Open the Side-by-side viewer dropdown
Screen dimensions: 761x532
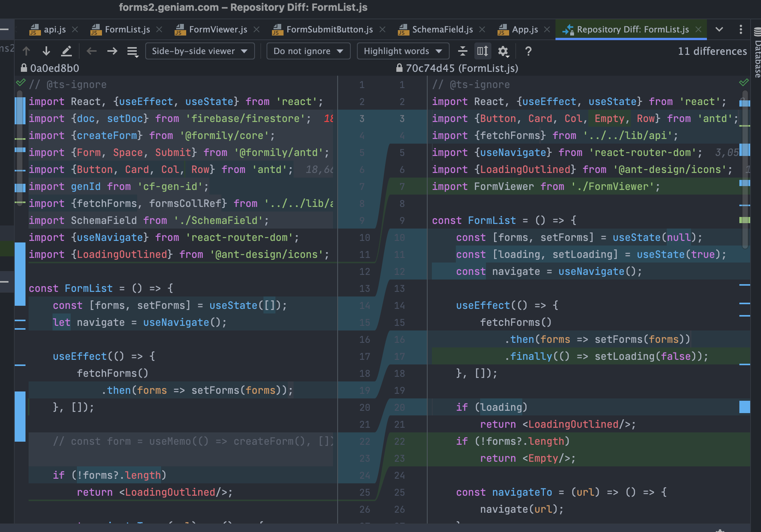[x=200, y=51]
